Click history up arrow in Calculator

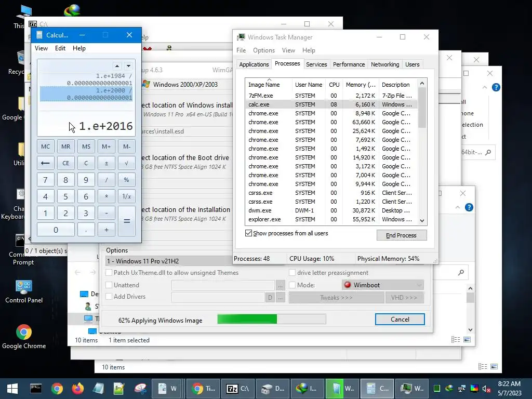click(117, 66)
